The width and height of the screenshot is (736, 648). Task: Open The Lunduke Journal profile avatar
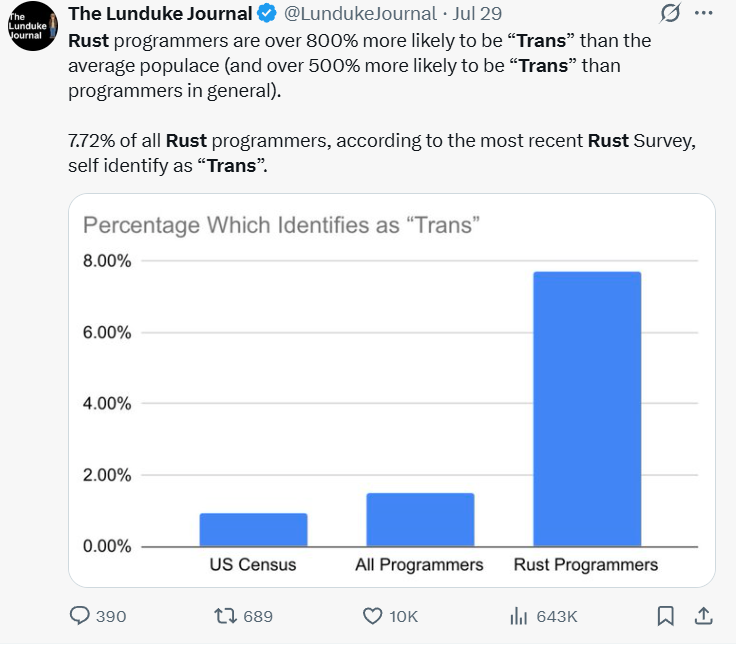[32, 26]
